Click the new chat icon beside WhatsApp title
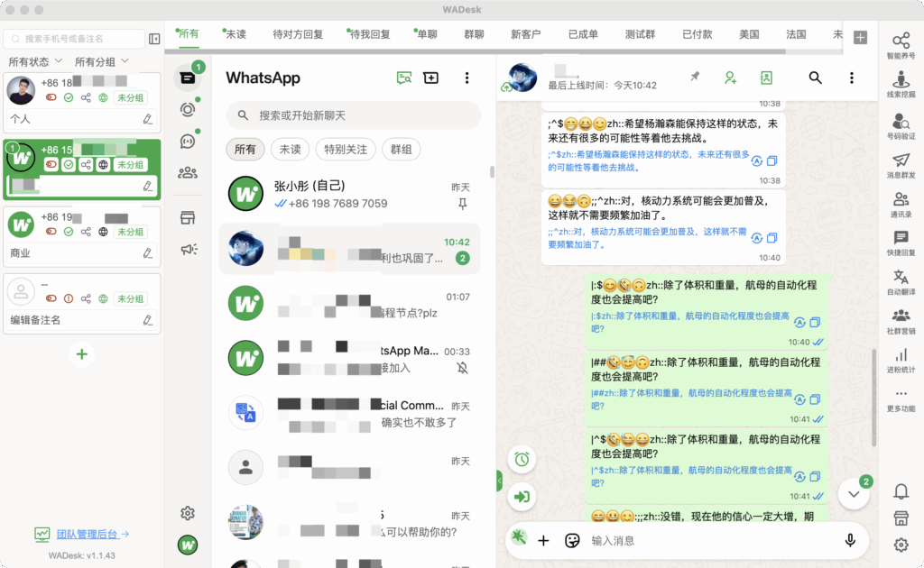 (431, 78)
